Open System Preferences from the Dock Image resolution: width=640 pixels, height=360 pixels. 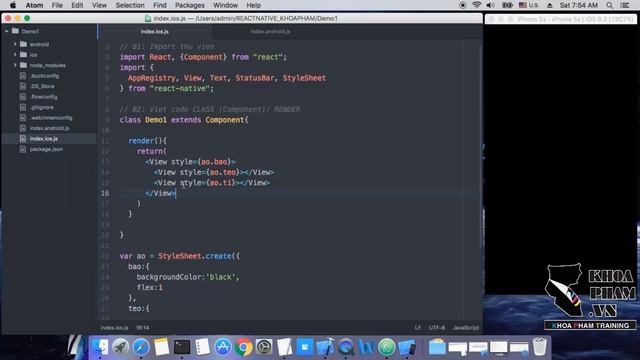click(x=264, y=347)
